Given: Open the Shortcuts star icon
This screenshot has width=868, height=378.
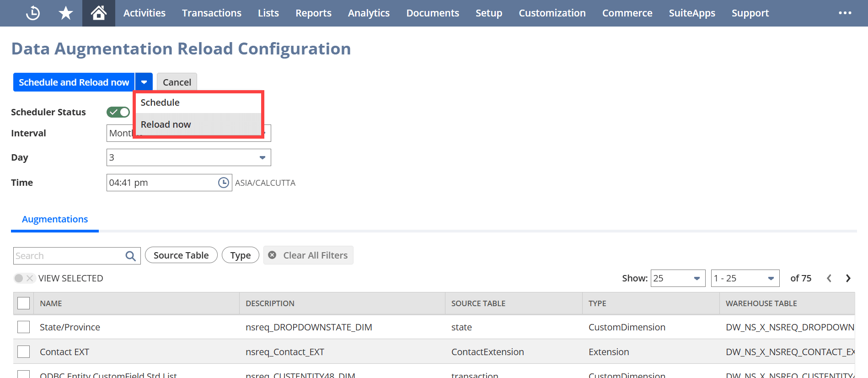Looking at the screenshot, I should coord(66,13).
